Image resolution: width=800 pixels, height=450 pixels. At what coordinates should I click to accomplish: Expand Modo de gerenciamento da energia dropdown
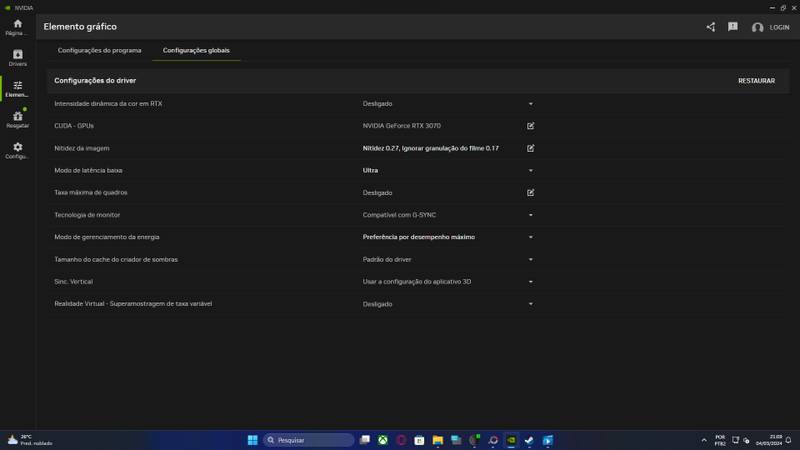(x=531, y=237)
